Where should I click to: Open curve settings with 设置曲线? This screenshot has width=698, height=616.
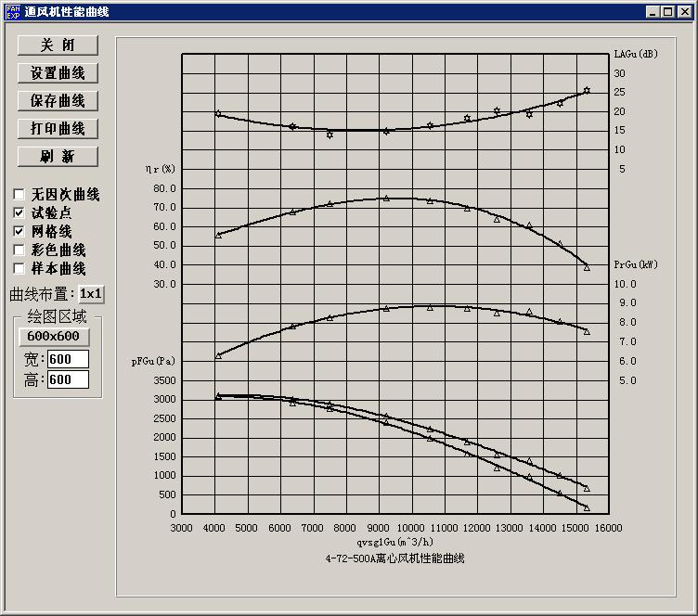(x=58, y=73)
